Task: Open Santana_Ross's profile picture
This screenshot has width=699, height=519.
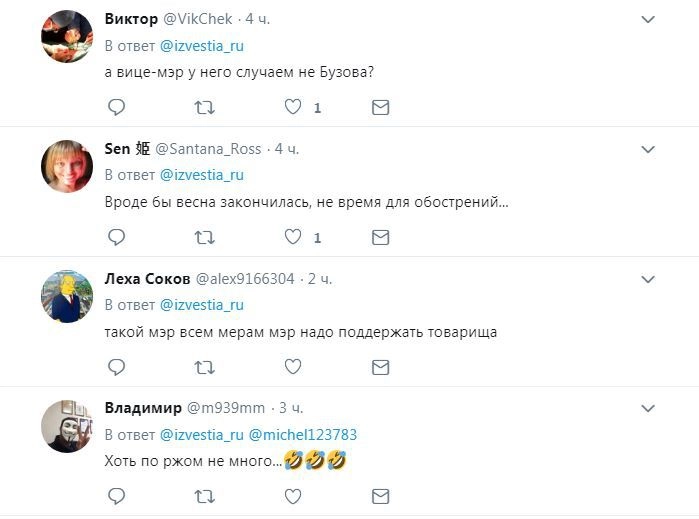Action: (67, 166)
